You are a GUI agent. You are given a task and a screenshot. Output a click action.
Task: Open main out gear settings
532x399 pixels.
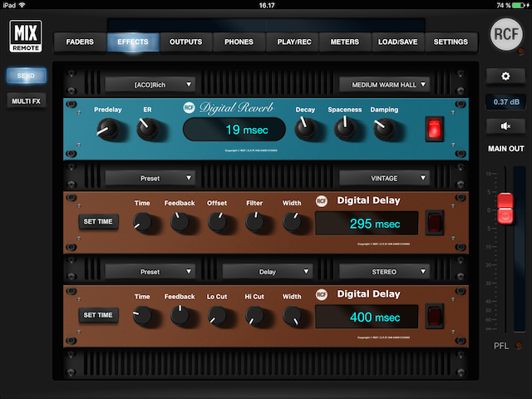coord(505,76)
